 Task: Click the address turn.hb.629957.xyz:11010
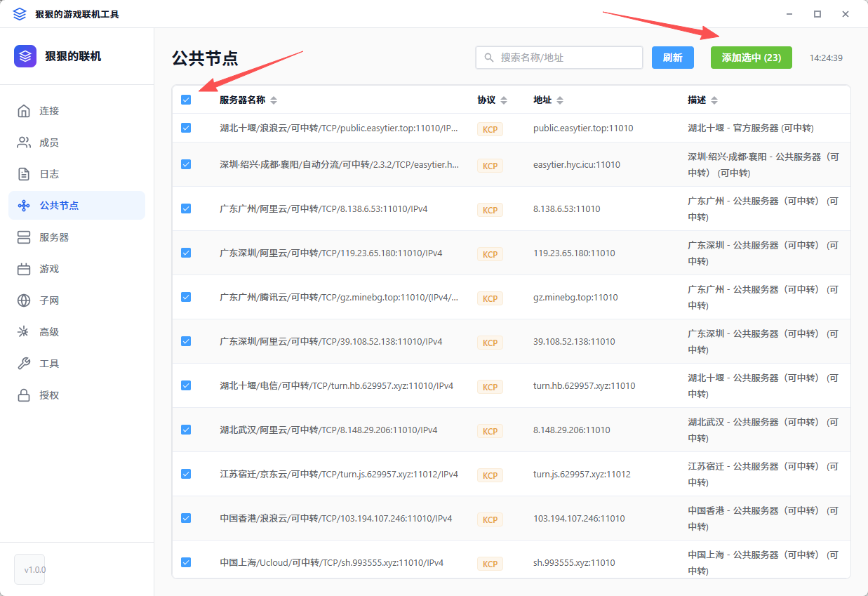(585, 386)
